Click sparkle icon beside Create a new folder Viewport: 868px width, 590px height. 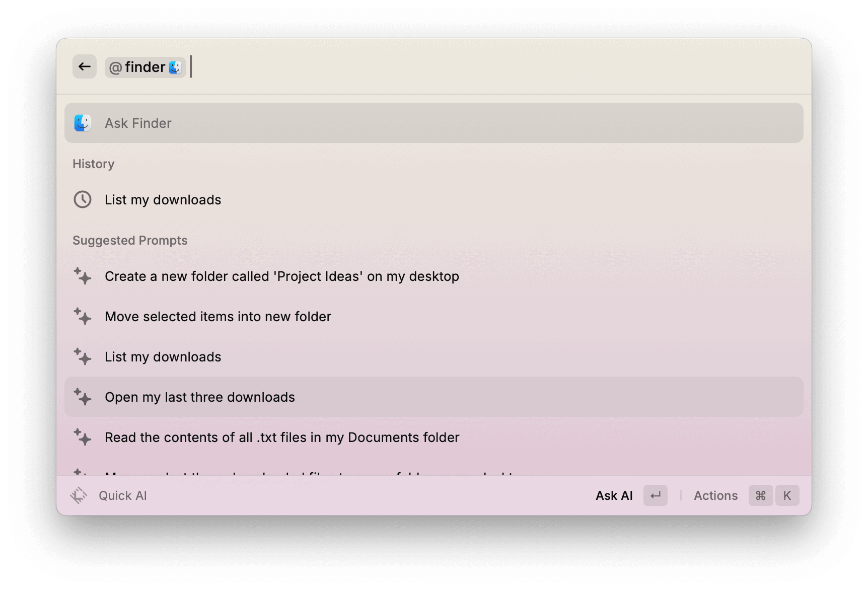pos(83,276)
